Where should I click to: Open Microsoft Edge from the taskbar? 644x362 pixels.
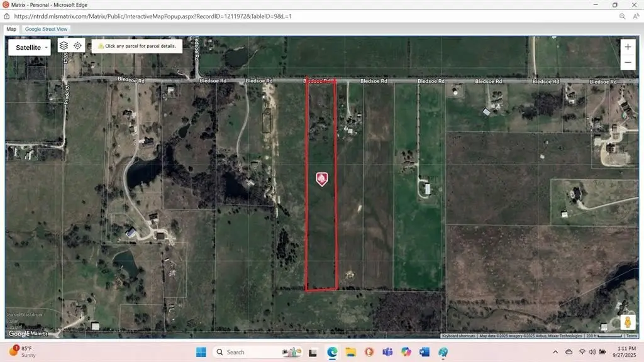331,352
